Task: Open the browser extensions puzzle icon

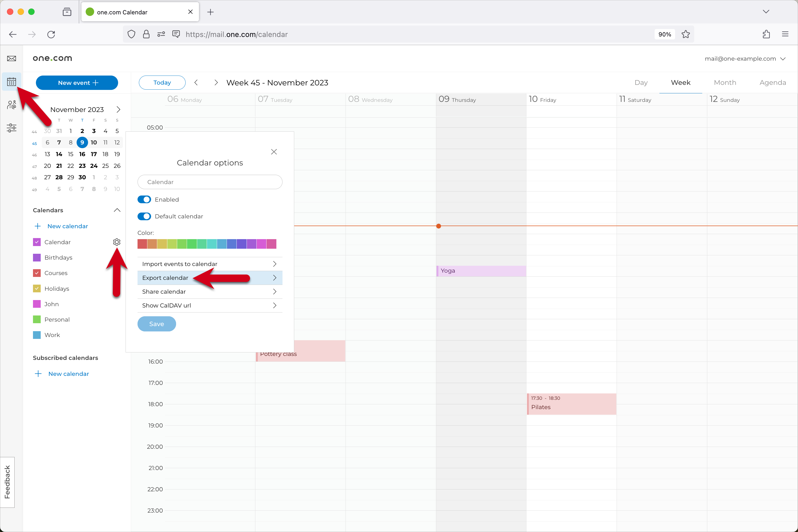Action: pyautogui.click(x=766, y=34)
